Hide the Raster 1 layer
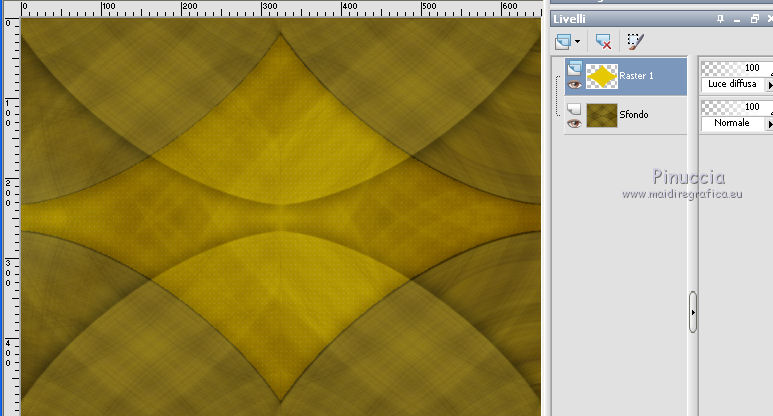773x416 pixels. [x=574, y=85]
